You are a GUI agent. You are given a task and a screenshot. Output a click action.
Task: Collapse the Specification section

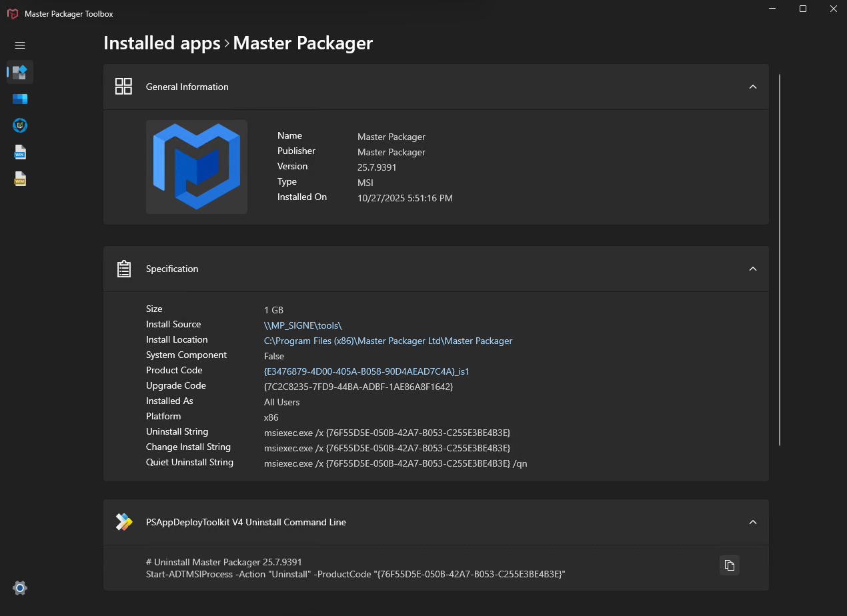click(x=752, y=269)
